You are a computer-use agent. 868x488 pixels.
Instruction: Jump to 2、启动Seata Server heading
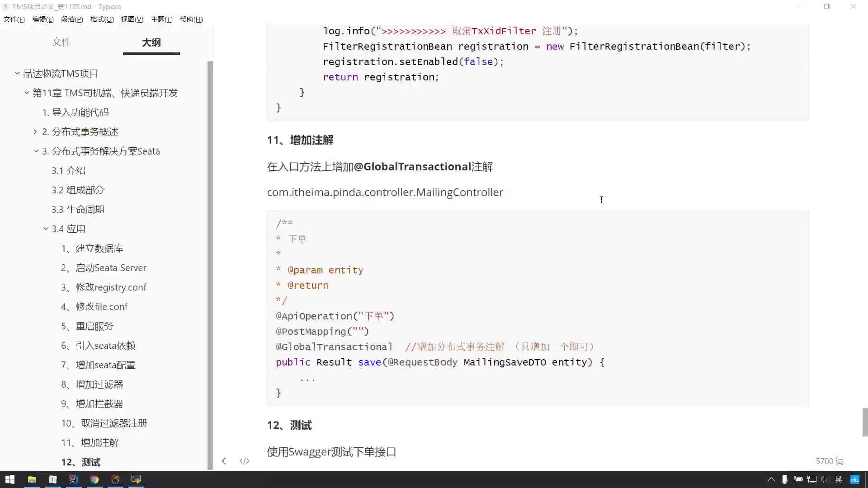(x=104, y=267)
